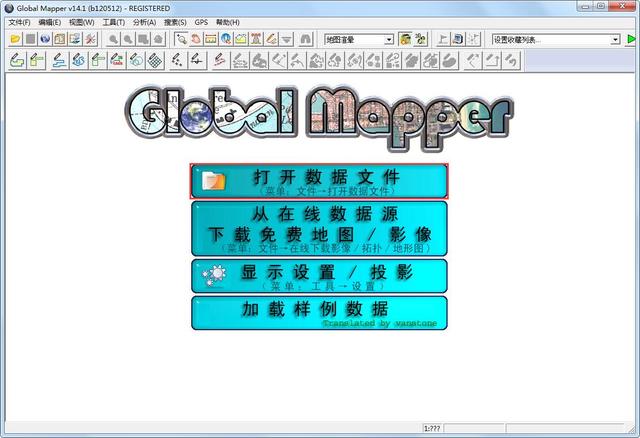Select the Measure ruler tool

pos(211,39)
